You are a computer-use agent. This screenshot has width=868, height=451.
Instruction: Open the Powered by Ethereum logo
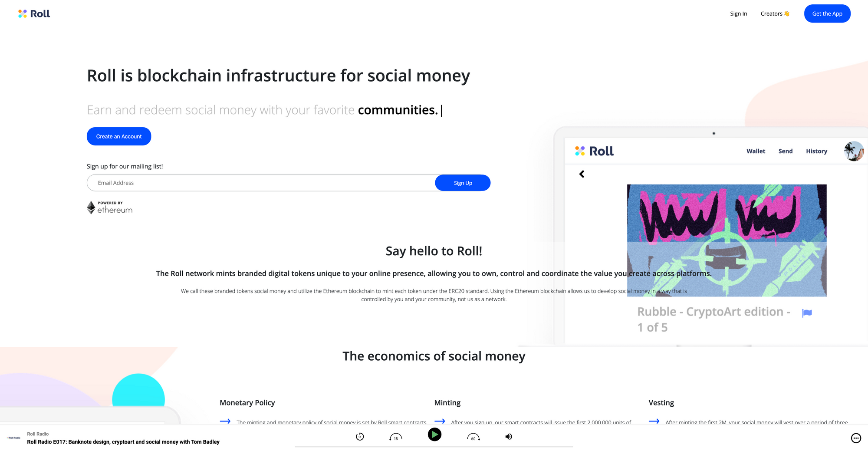(110, 207)
